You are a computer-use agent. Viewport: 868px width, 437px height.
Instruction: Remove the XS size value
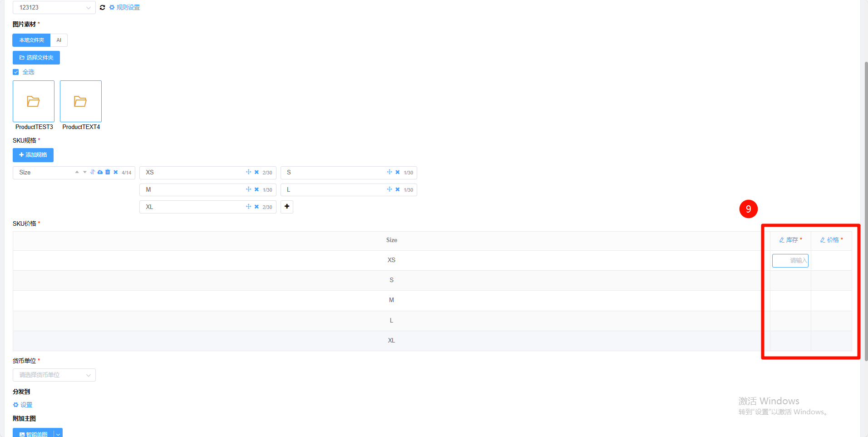256,172
